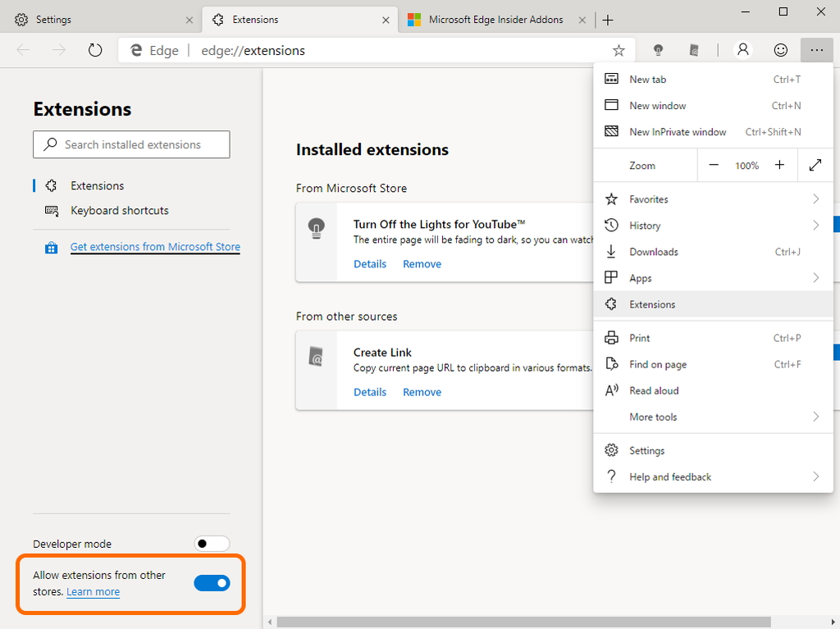Open a new tab with plus button

[x=608, y=20]
